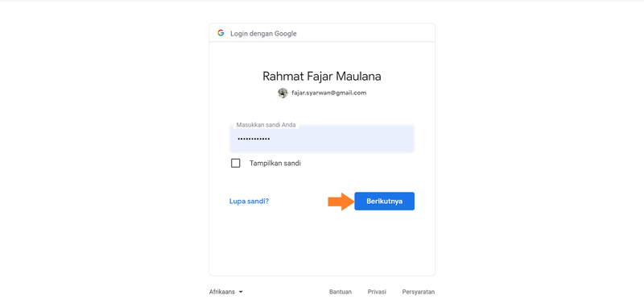Click the blue Berikutnya button
Viewport: 644px width, 308px height.
(385, 201)
